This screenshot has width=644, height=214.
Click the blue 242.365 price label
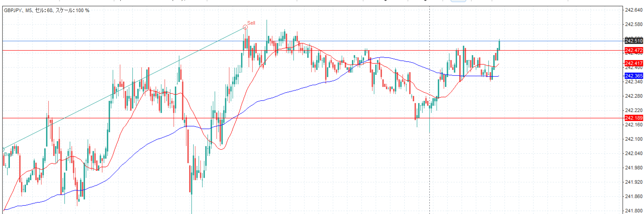(633, 76)
